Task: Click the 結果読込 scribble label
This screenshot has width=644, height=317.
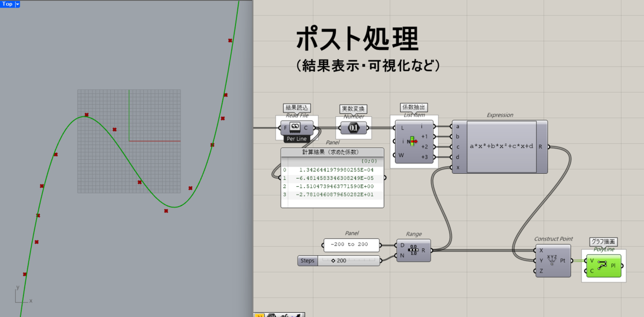Action: [297, 108]
